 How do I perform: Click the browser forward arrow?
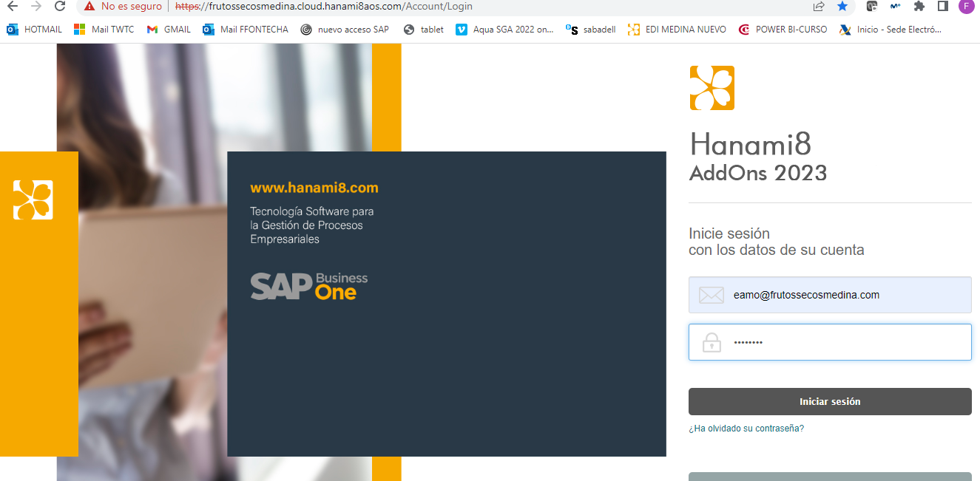pyautogui.click(x=36, y=7)
